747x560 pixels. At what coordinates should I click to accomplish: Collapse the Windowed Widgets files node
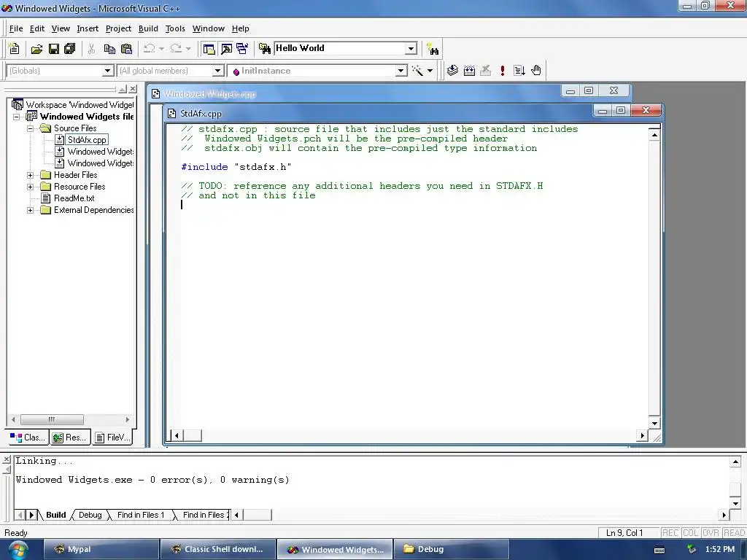pos(16,117)
